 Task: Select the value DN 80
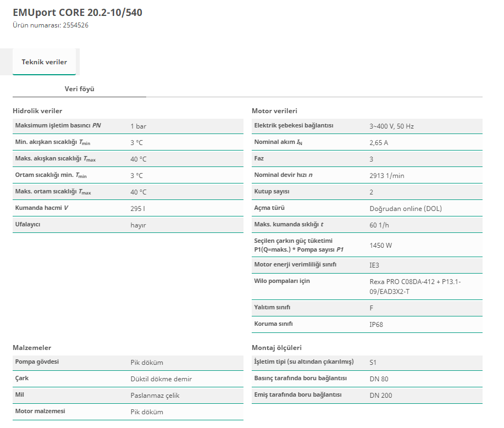pyautogui.click(x=379, y=379)
